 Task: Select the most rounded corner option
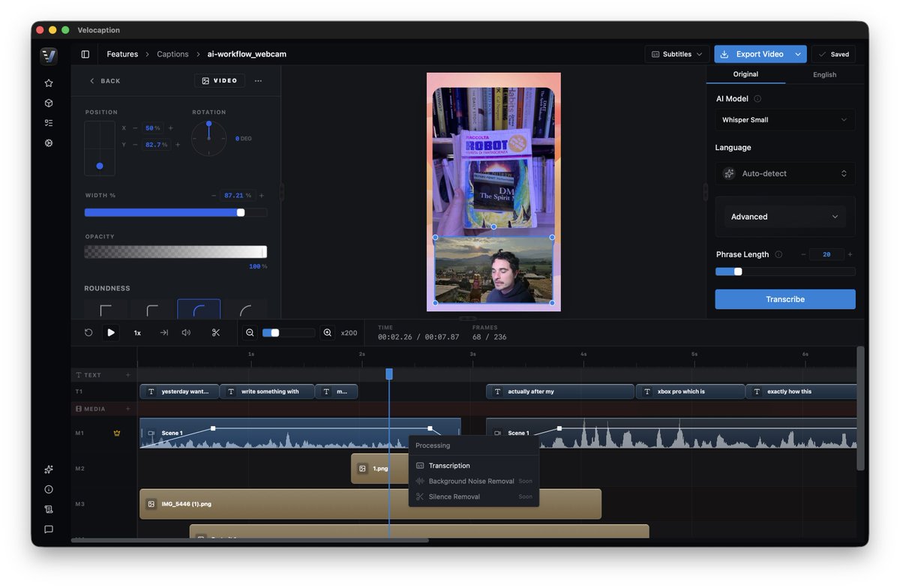[245, 309]
